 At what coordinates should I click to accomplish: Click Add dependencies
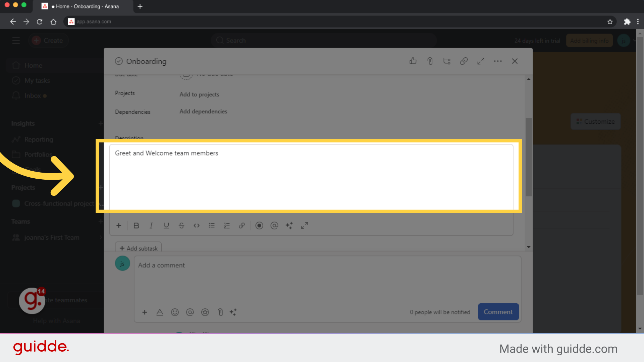click(203, 112)
